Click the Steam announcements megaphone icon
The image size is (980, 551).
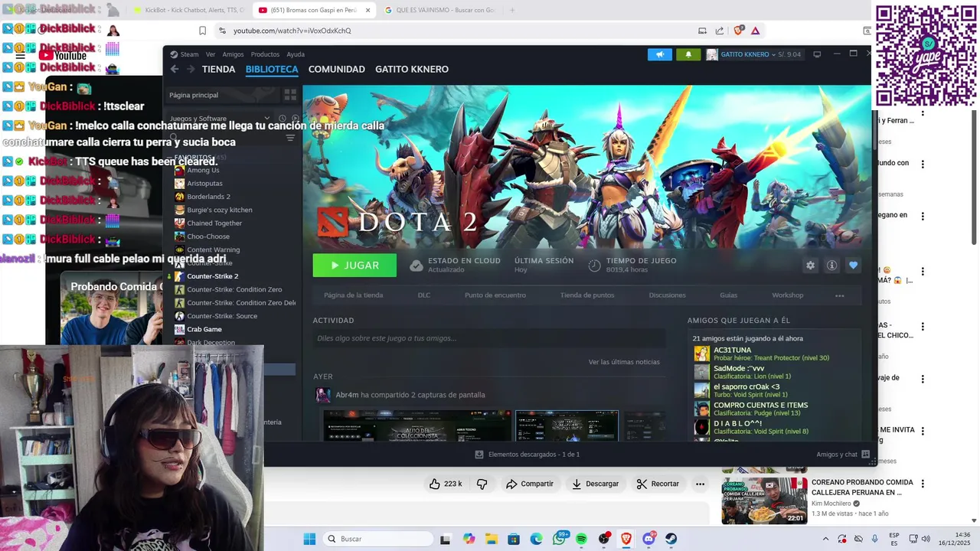(x=659, y=54)
